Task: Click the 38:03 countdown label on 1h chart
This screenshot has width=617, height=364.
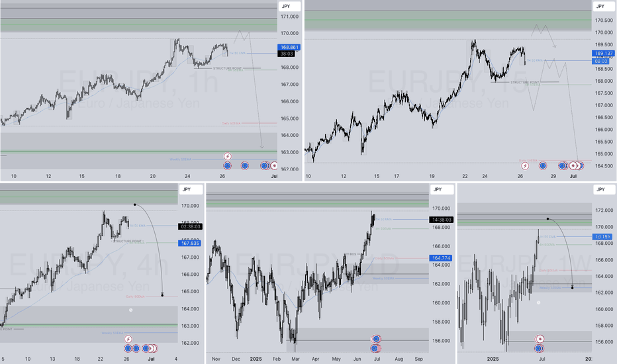Action: click(287, 54)
